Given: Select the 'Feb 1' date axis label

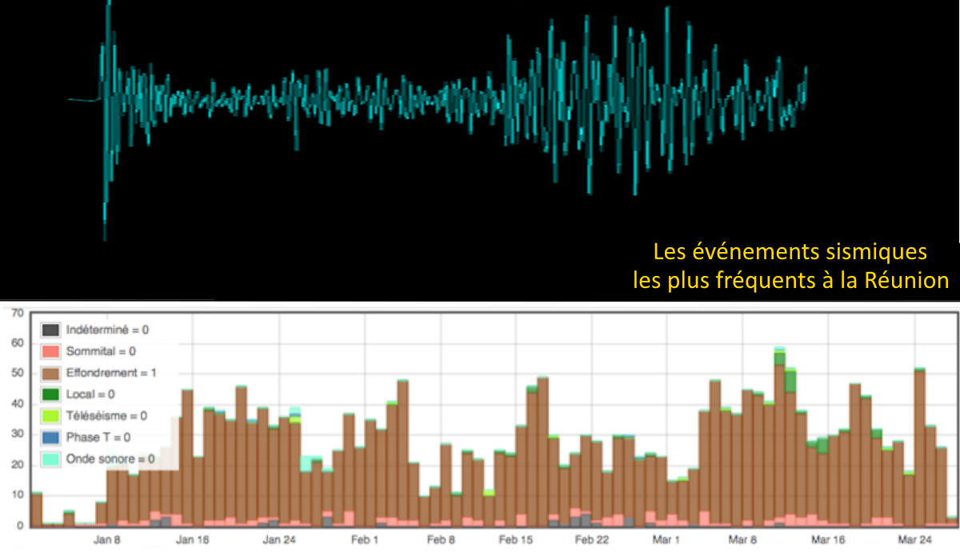Looking at the screenshot, I should pyautogui.click(x=365, y=540).
